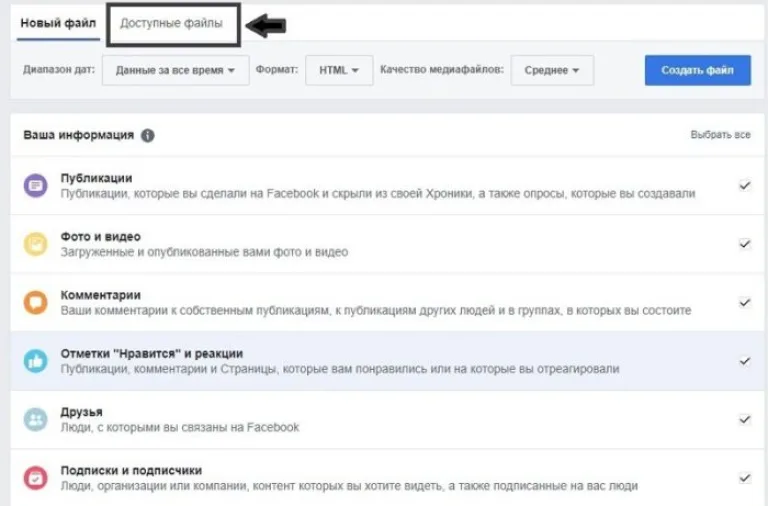Toggle the Отметки "Нравится" и реакции checkbox

click(x=744, y=361)
